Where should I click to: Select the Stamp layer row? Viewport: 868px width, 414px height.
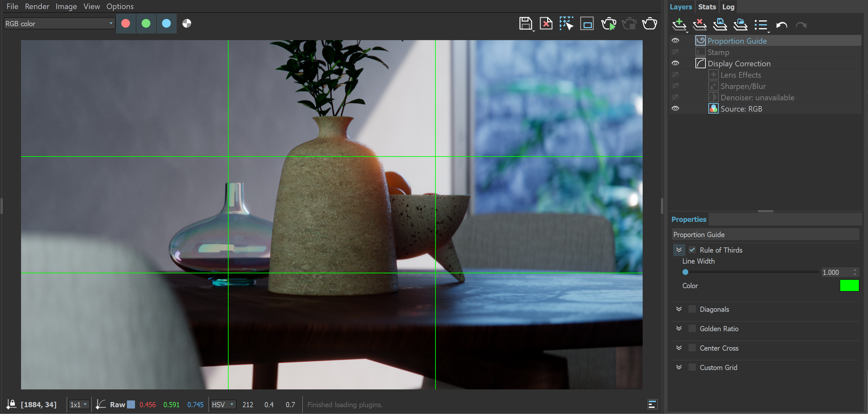[765, 52]
